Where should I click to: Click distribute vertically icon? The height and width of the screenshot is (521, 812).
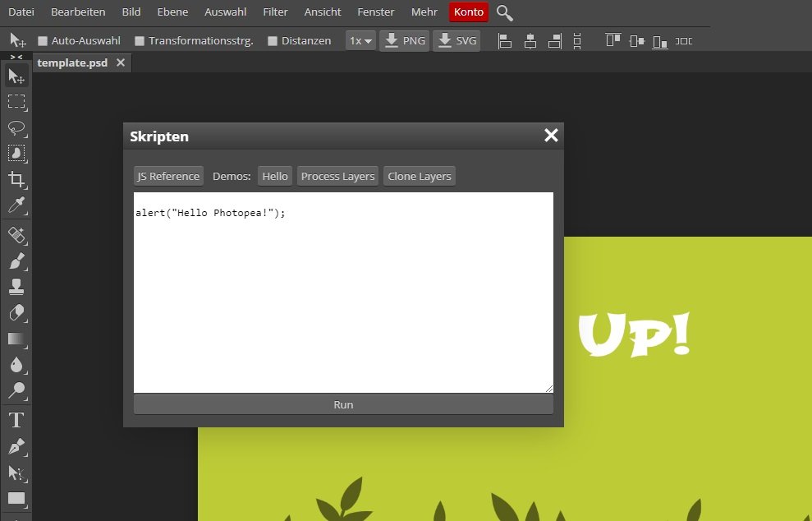click(x=577, y=41)
